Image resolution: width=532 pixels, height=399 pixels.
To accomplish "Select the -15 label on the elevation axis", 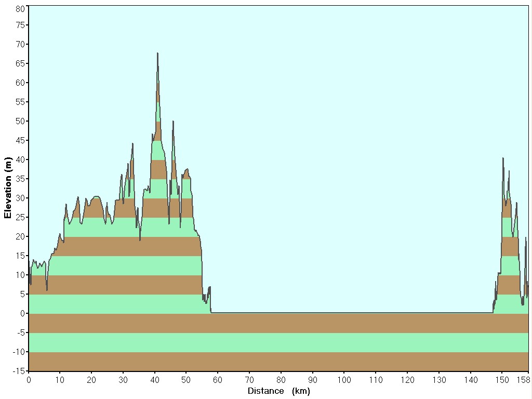I will [18, 371].
